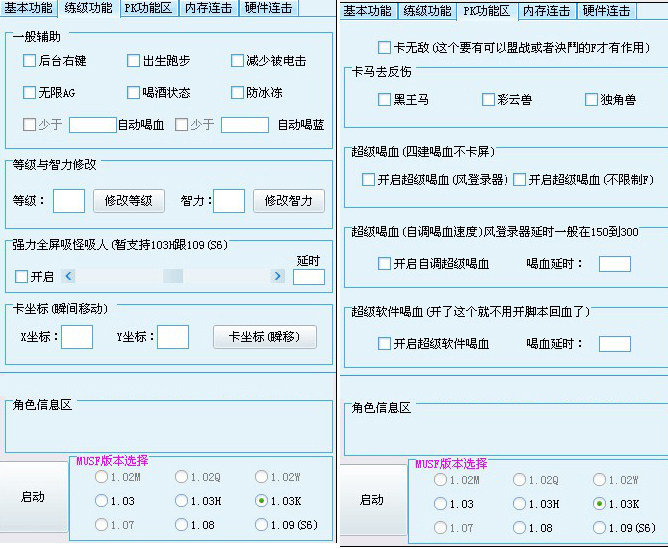
Task: Open 硬件连击 tab in right window
Action: click(606, 11)
